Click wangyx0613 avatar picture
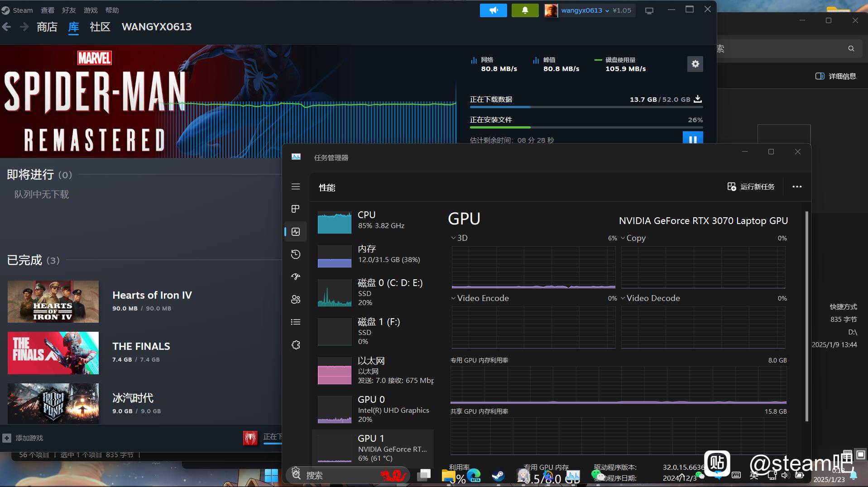The width and height of the screenshot is (868, 487). tap(551, 10)
